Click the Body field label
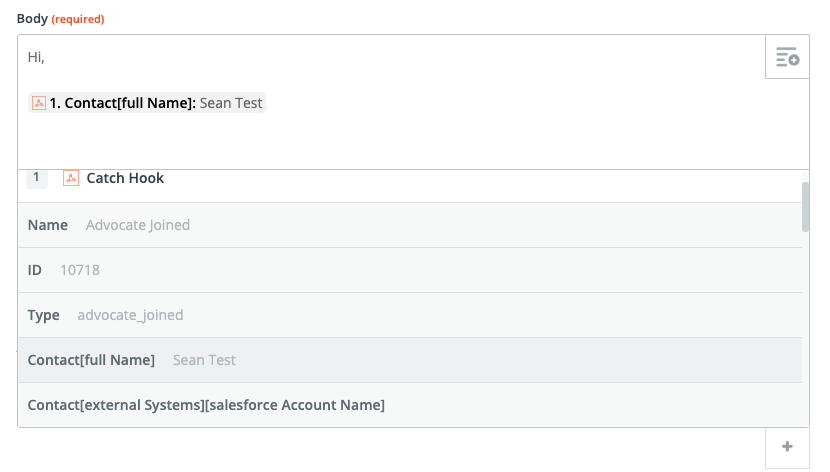This screenshot has height=472, width=830. (x=32, y=19)
